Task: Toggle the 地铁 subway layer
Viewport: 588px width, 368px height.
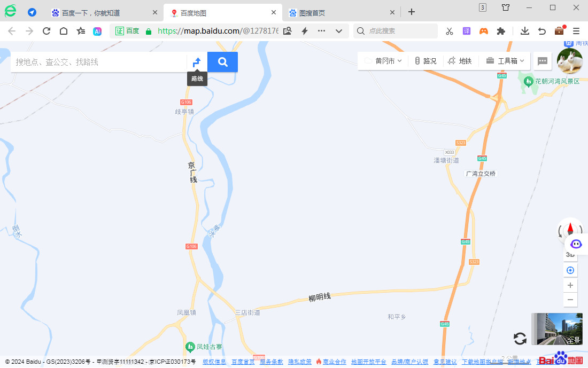Action: coord(460,61)
